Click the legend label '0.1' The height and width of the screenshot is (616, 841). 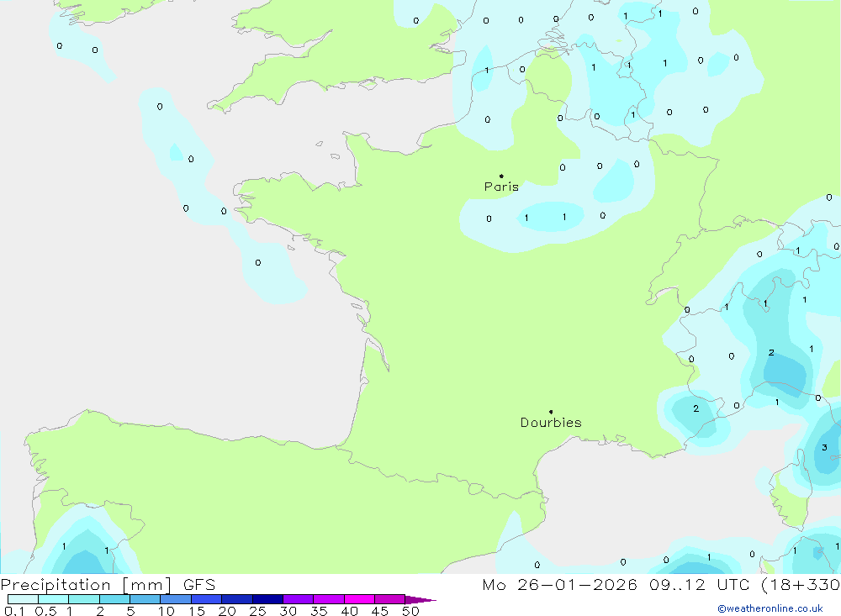(x=14, y=611)
